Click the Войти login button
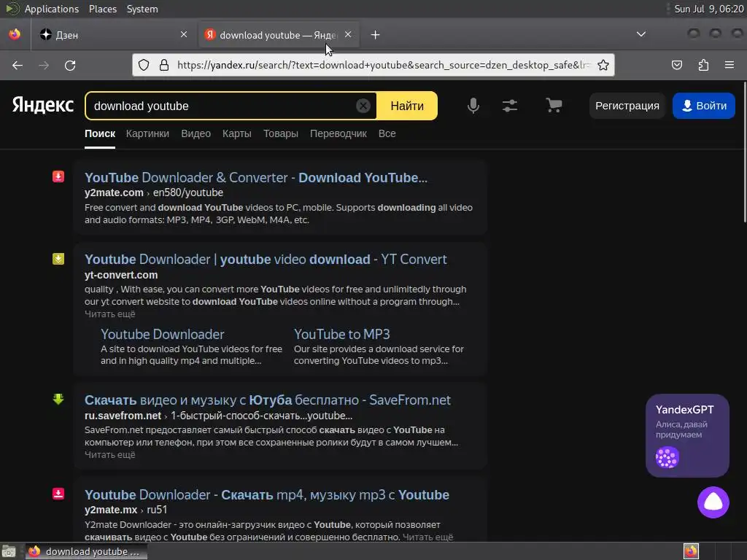This screenshot has height=560, width=747. tap(704, 106)
